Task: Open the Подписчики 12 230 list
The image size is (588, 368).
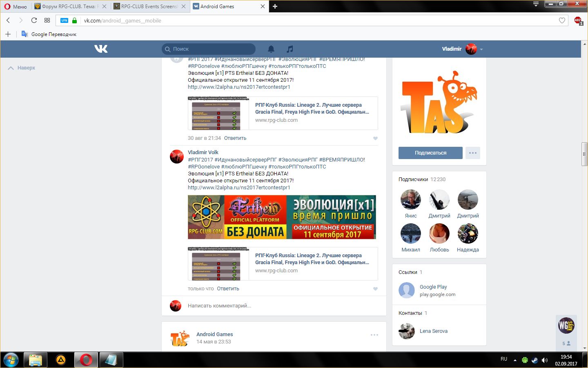Action: pos(422,180)
